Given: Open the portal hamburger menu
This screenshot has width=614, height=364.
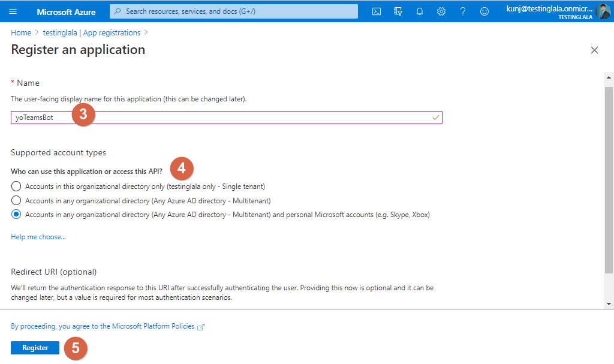Looking at the screenshot, I should (13, 11).
